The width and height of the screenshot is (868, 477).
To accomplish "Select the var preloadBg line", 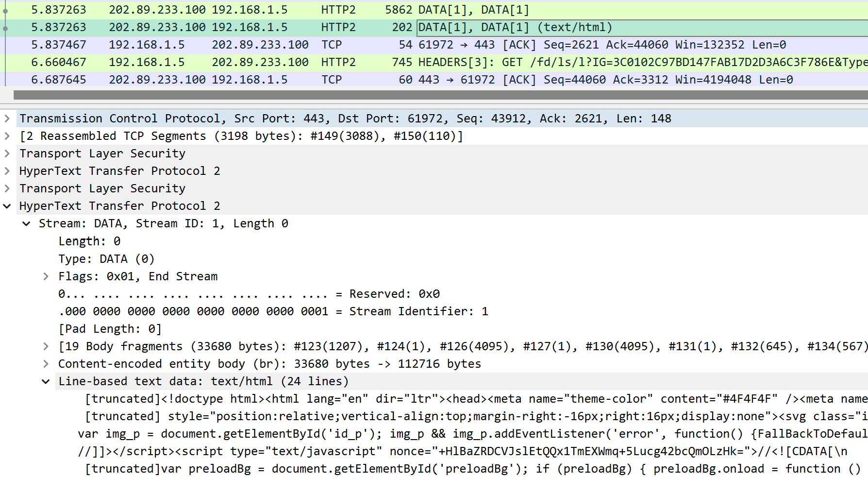I will point(473,469).
